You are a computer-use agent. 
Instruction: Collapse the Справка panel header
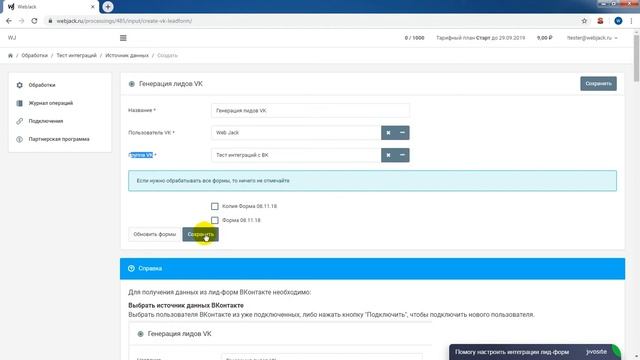pyautogui.click(x=372, y=269)
